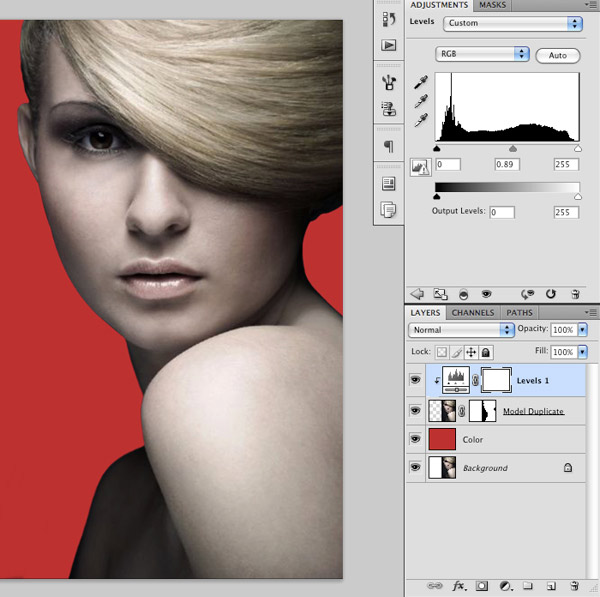Toggle the lock all button in the Layers panel
Image resolution: width=600 pixels, height=597 pixels.
click(x=486, y=352)
